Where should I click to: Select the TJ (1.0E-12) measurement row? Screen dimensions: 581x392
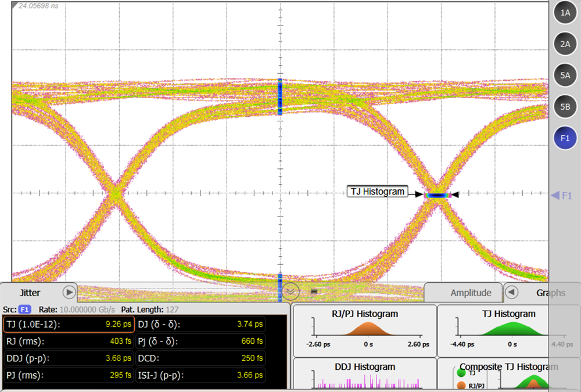coord(69,325)
